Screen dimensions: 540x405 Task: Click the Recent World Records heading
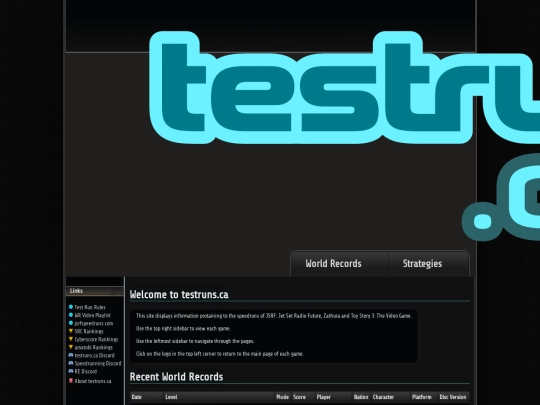coord(176,377)
